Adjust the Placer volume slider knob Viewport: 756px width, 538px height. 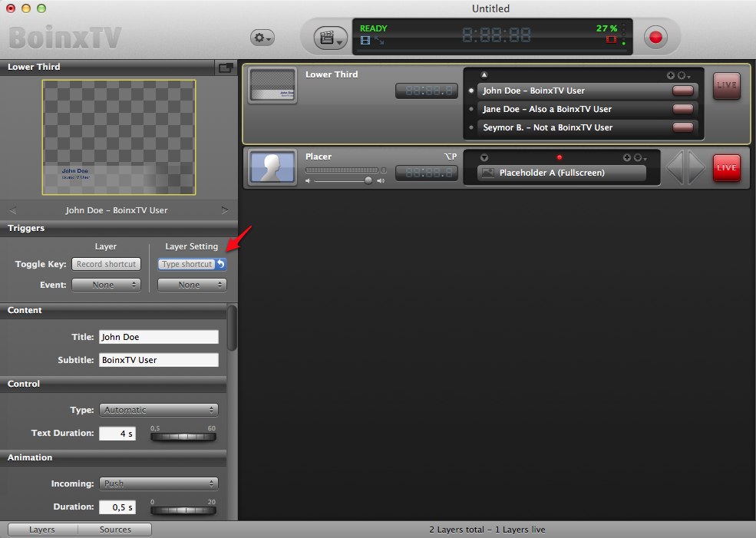[368, 181]
